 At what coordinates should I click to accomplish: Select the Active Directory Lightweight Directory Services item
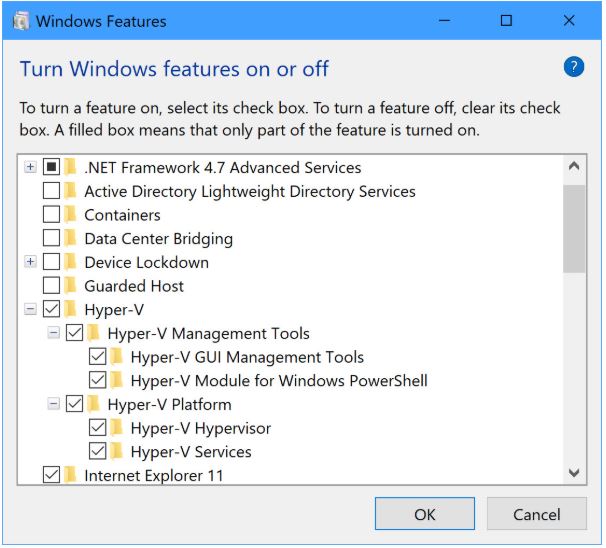click(x=250, y=191)
